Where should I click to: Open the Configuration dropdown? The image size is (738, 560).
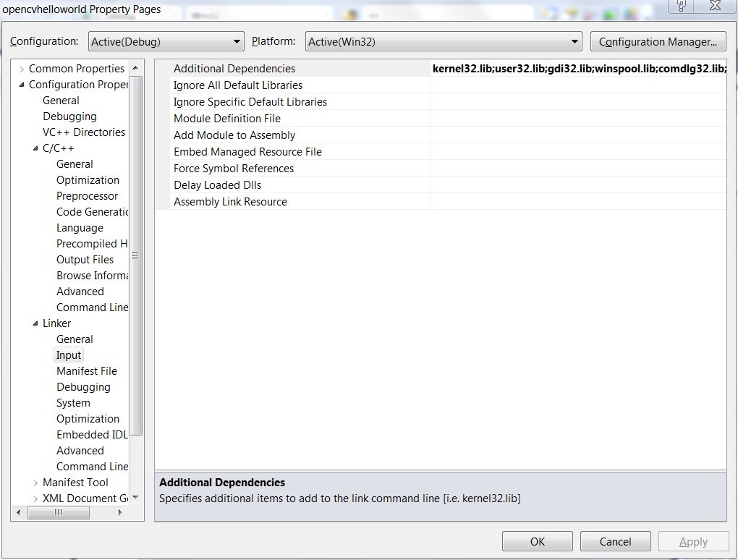click(x=238, y=41)
